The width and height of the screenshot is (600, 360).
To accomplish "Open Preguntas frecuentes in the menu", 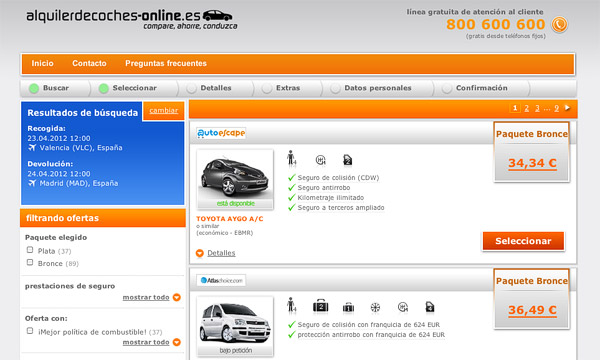I will tap(166, 64).
